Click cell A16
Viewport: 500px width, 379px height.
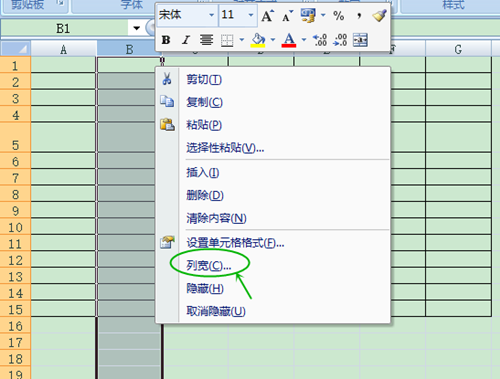coord(64,325)
